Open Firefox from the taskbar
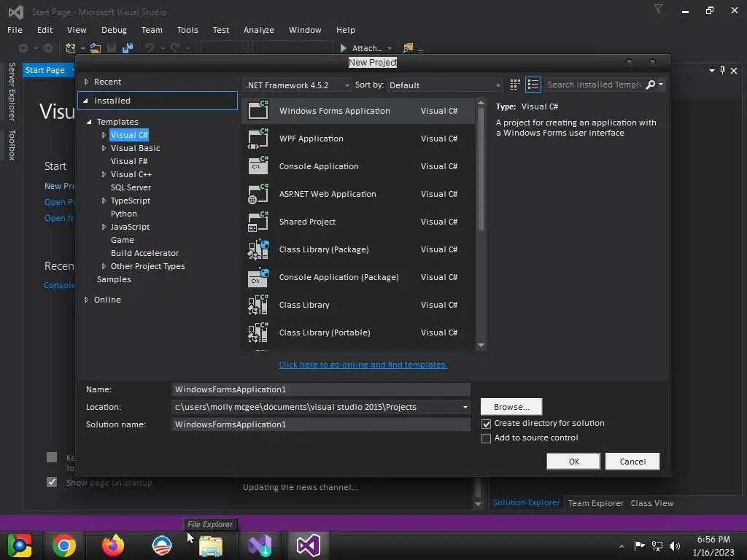Viewport: 747px width, 560px height. tap(113, 545)
